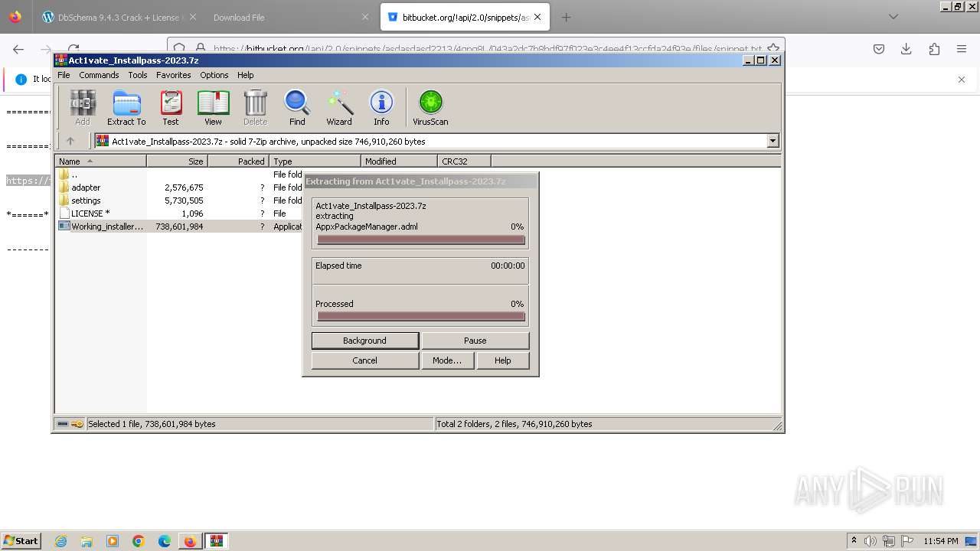Viewport: 980px width, 551px height.
Task: Select the LICENSE file entry
Action: pyautogui.click(x=90, y=214)
